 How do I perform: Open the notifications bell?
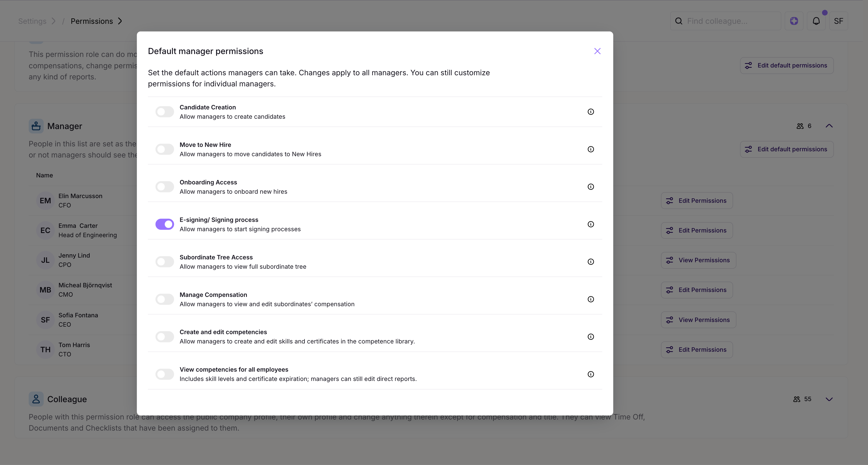pos(816,21)
